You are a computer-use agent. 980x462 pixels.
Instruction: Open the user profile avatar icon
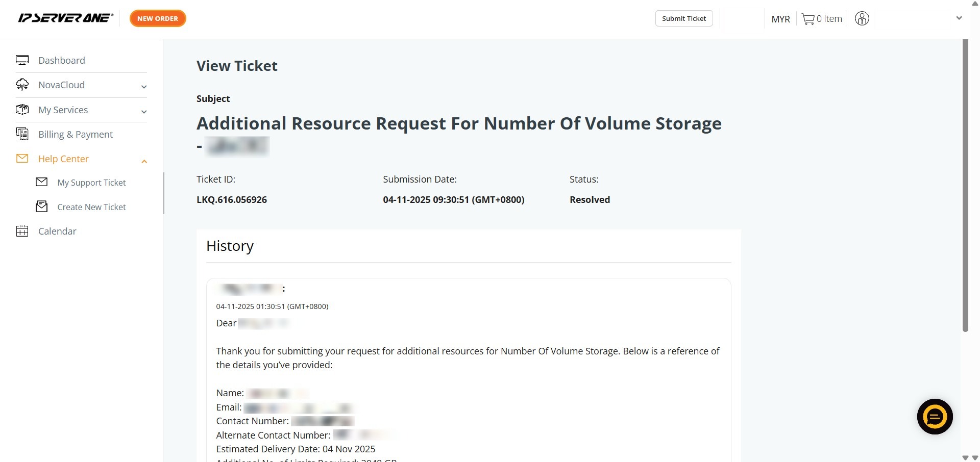(x=862, y=19)
